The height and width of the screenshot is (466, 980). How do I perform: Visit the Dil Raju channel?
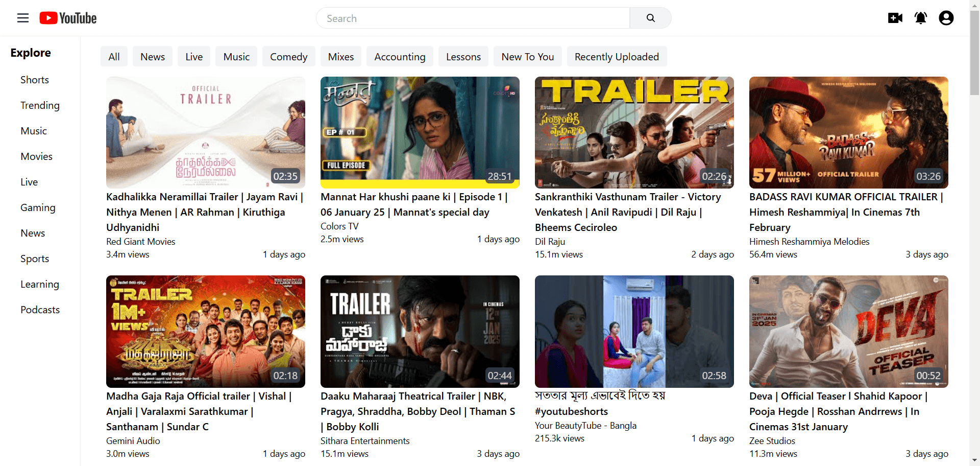tap(550, 242)
